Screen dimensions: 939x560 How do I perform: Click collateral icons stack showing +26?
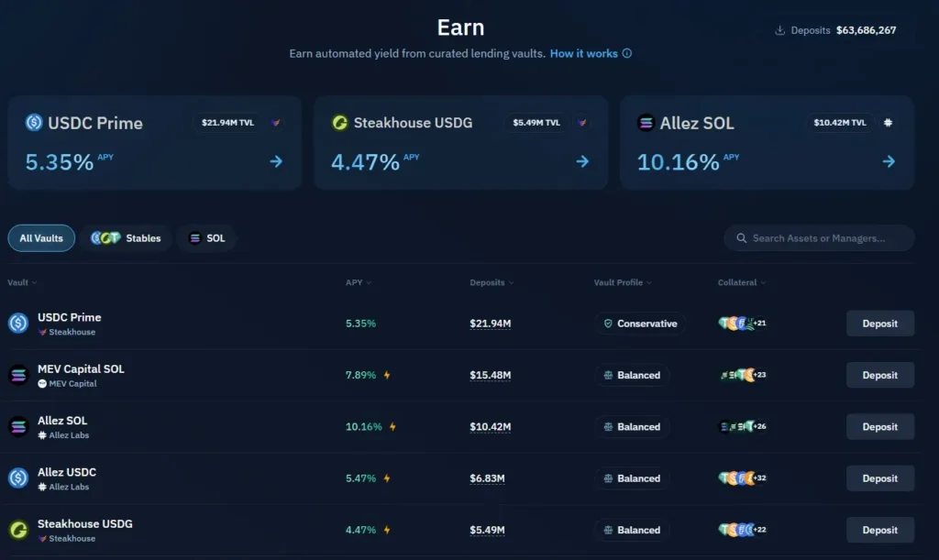(743, 426)
